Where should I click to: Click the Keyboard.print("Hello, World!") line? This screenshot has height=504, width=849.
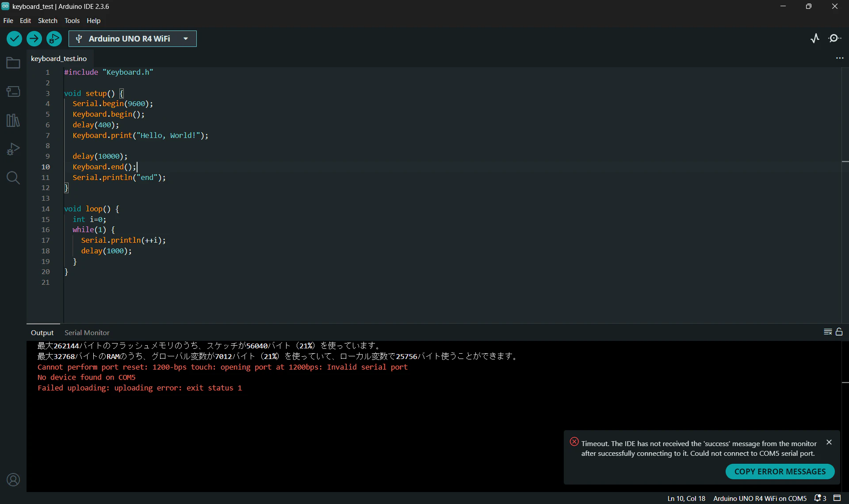coord(141,135)
